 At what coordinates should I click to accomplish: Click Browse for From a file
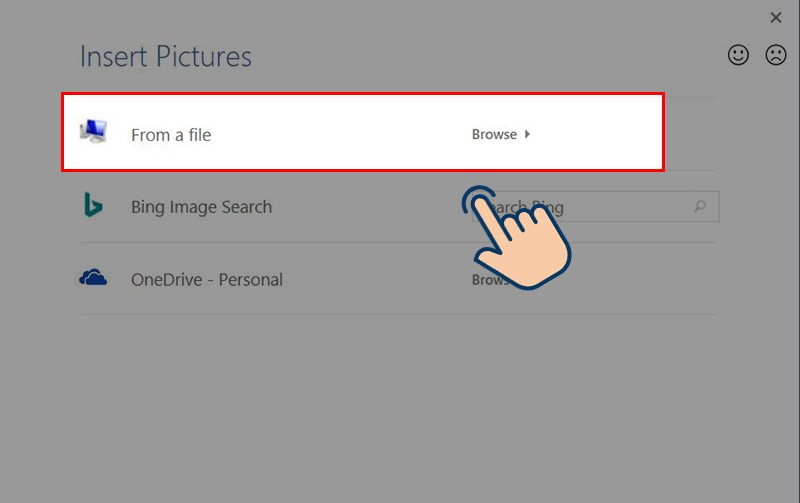(x=494, y=134)
